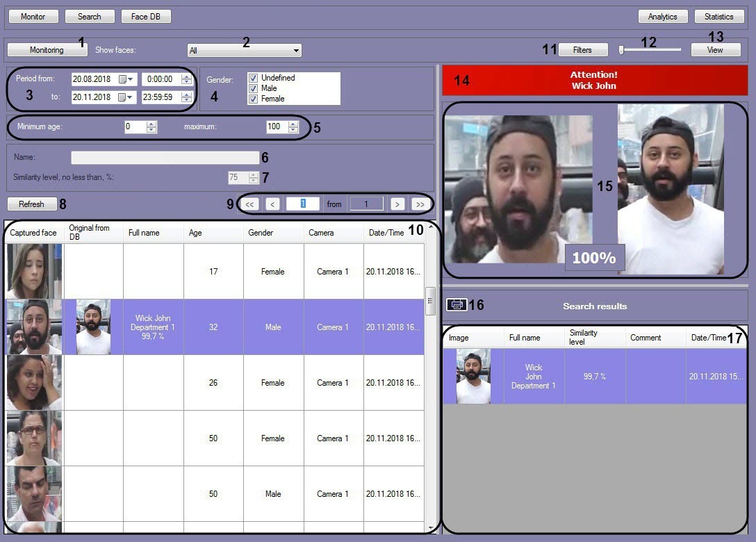Click the minimum age value field

coord(135,127)
